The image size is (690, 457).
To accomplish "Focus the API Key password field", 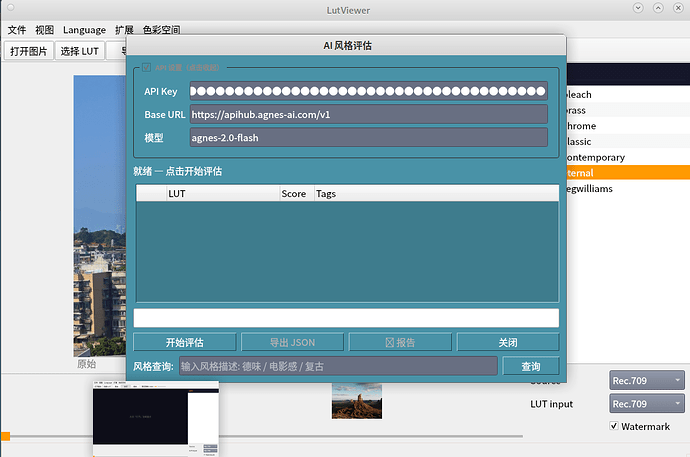I will (369, 91).
